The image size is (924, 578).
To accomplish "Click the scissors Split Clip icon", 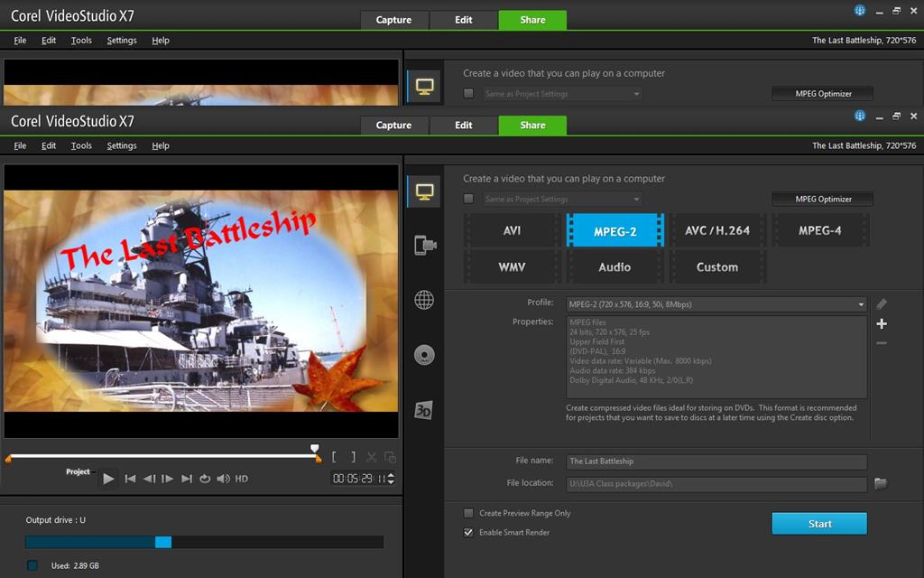I will pyautogui.click(x=371, y=457).
